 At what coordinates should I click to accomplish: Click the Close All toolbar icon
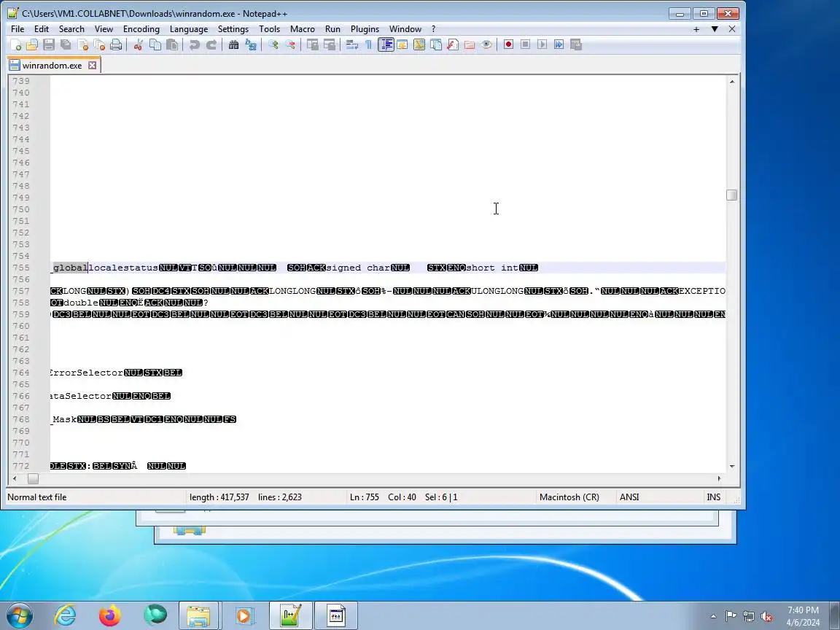click(99, 44)
